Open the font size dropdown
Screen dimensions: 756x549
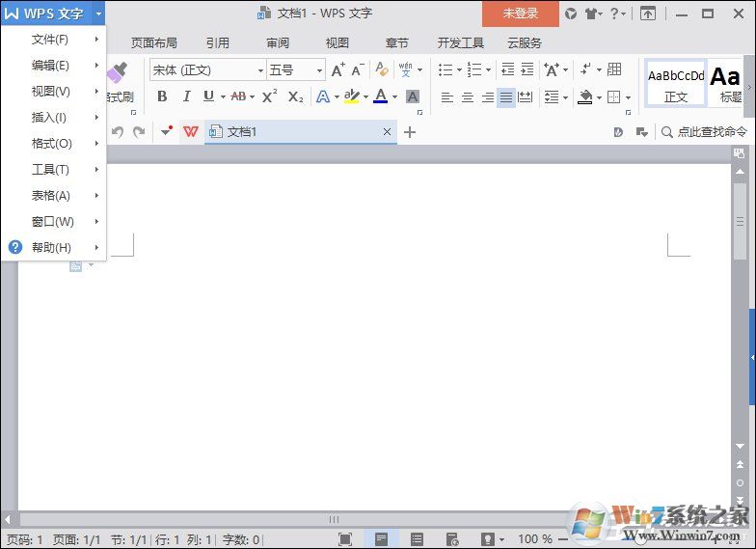point(319,69)
